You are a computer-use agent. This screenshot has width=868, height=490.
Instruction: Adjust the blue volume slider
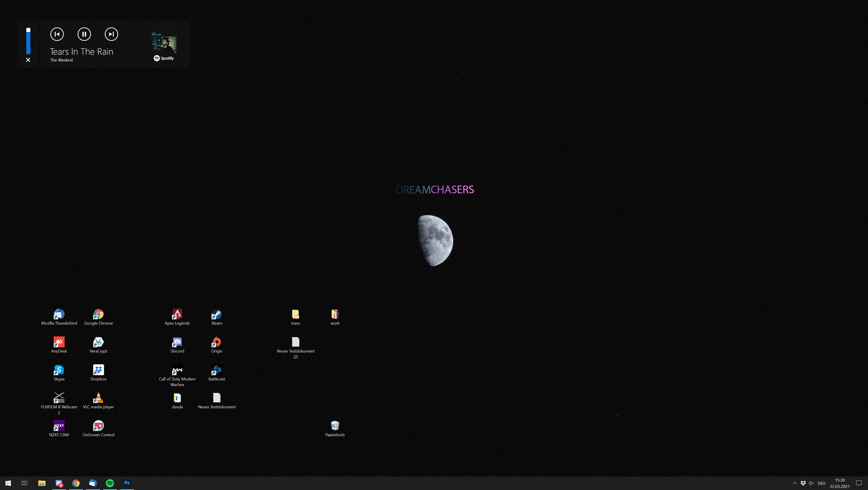click(28, 41)
